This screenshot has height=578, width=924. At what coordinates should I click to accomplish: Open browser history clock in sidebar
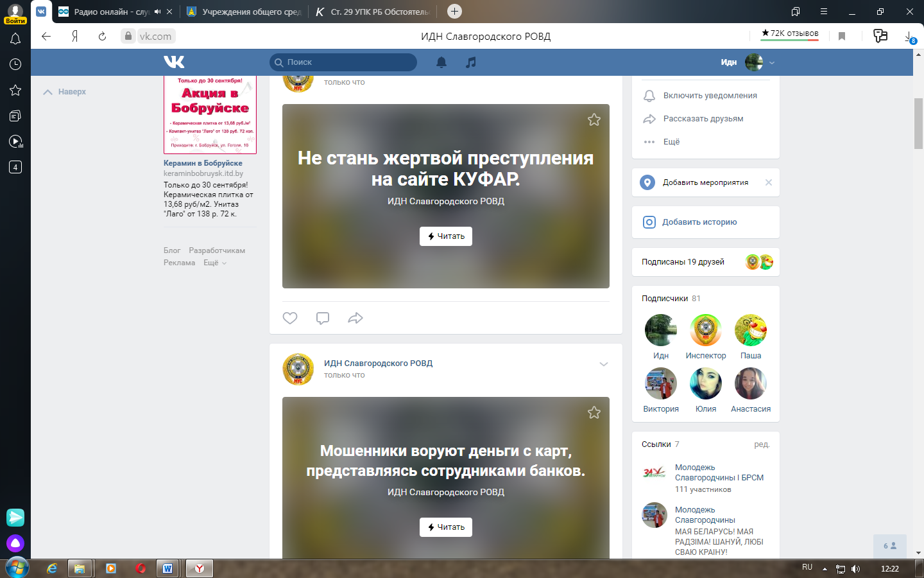click(x=15, y=64)
